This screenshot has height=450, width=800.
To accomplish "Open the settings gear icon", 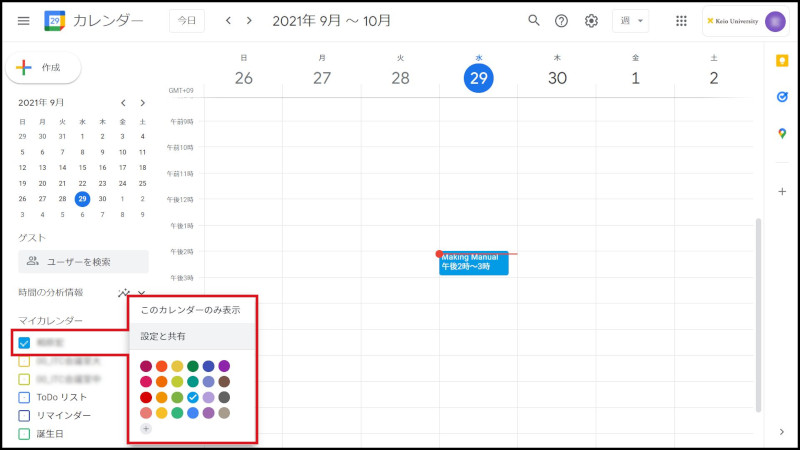I will [x=591, y=20].
